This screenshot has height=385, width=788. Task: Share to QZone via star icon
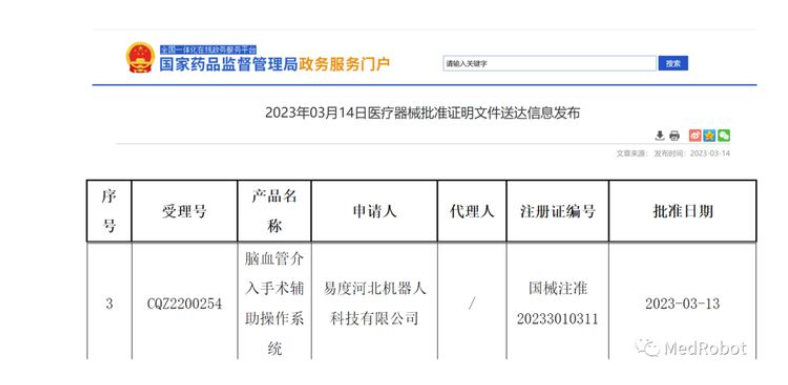(709, 135)
